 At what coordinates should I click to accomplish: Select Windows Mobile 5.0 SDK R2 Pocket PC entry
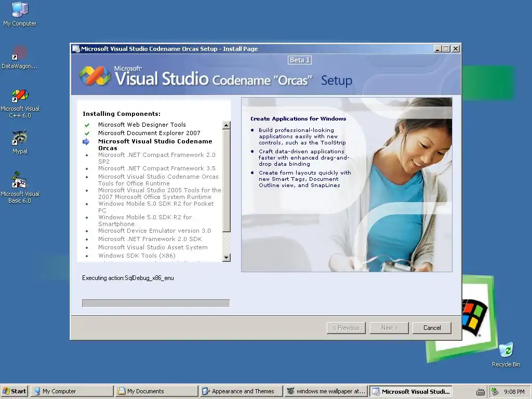click(156, 207)
